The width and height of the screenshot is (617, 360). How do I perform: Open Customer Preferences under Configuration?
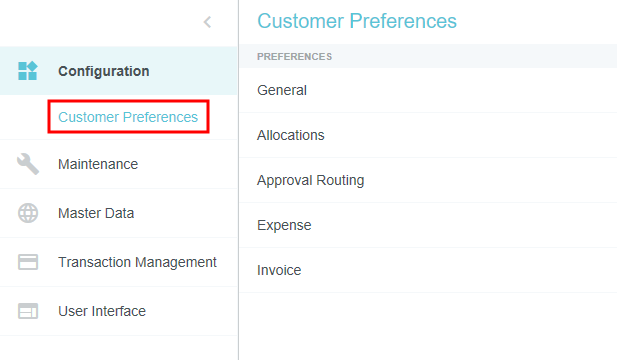point(128,117)
